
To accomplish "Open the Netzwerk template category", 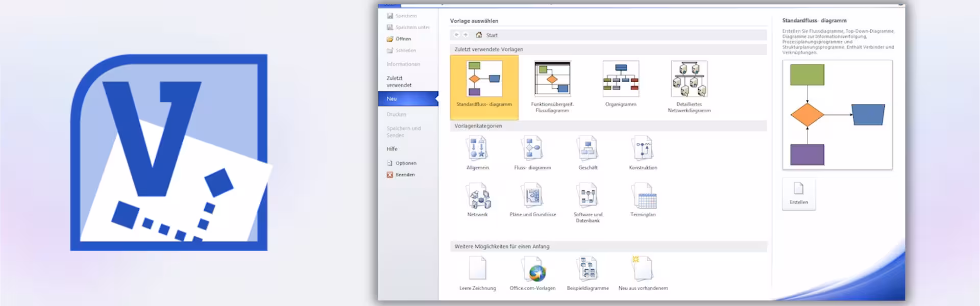I will click(477, 200).
